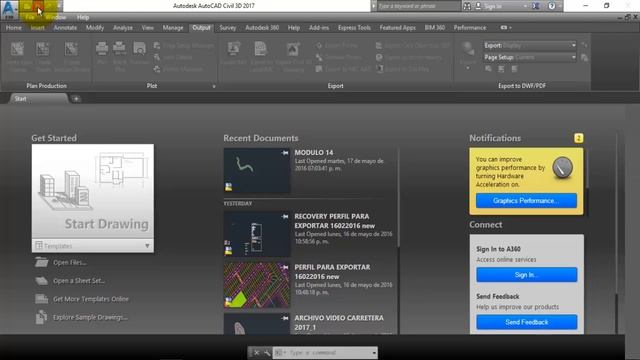Switch to the Performance ribbon tab

tap(469, 28)
